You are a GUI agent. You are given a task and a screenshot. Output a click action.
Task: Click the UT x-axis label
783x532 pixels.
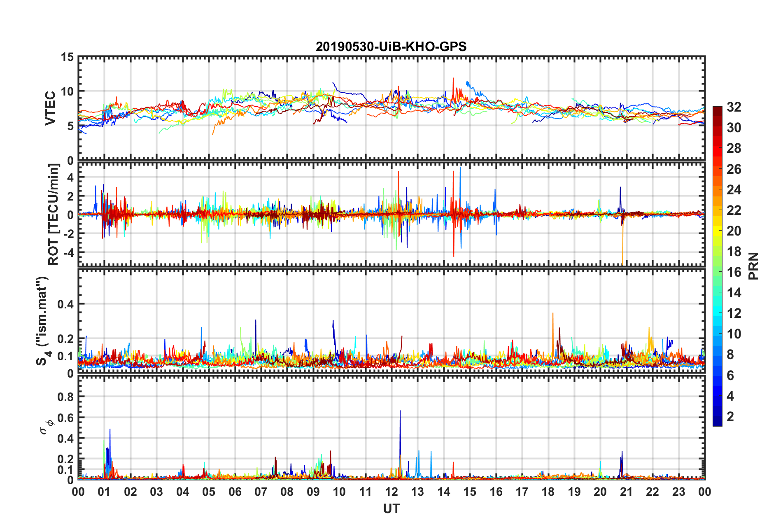(x=391, y=509)
